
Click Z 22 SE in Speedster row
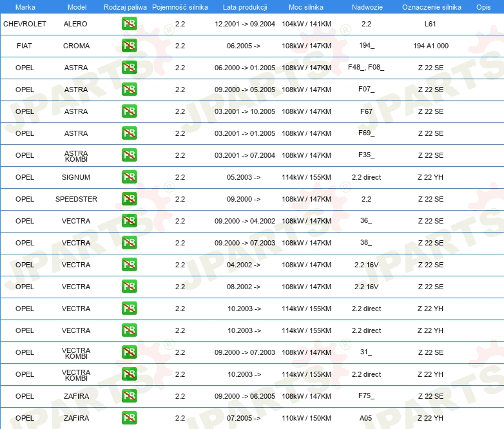[x=431, y=199]
